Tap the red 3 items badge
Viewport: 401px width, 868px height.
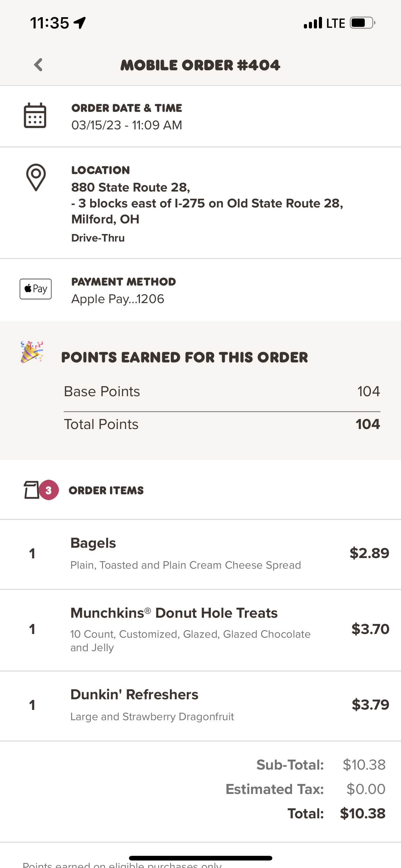click(x=49, y=490)
